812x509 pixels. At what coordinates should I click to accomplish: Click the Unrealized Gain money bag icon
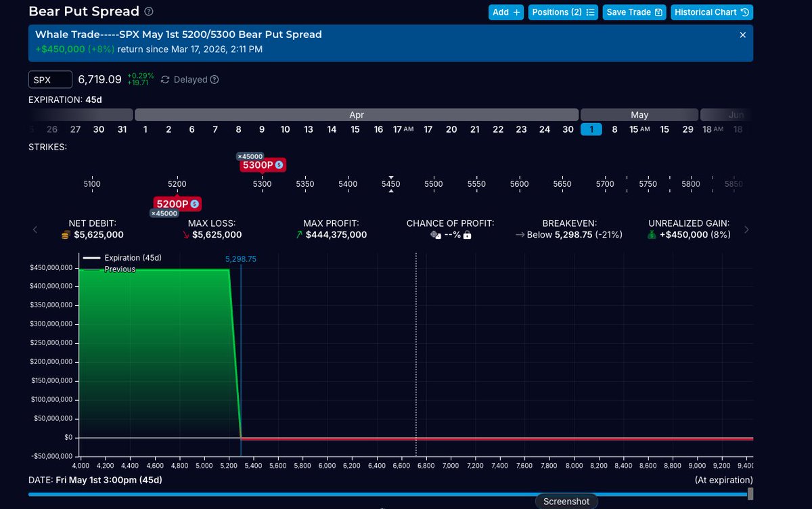tap(652, 235)
